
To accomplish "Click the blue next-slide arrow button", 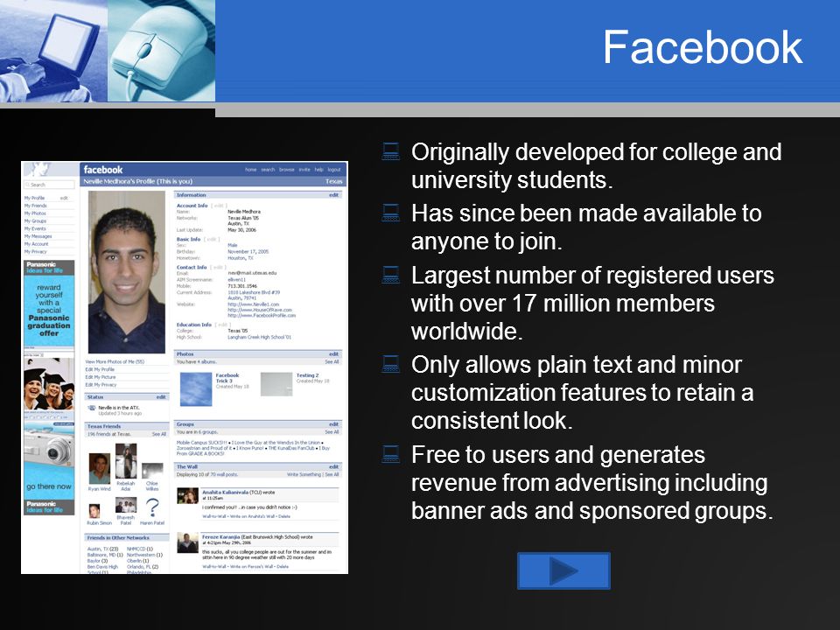I will (x=563, y=571).
